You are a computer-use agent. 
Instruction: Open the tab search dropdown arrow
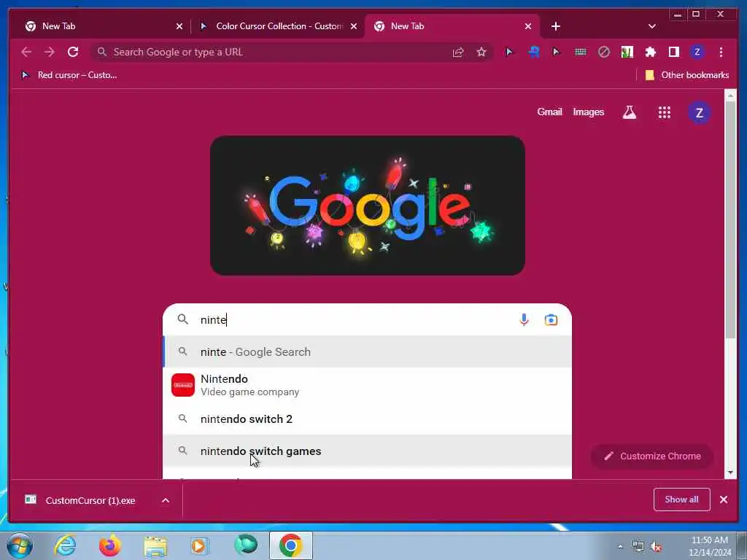pyautogui.click(x=651, y=26)
